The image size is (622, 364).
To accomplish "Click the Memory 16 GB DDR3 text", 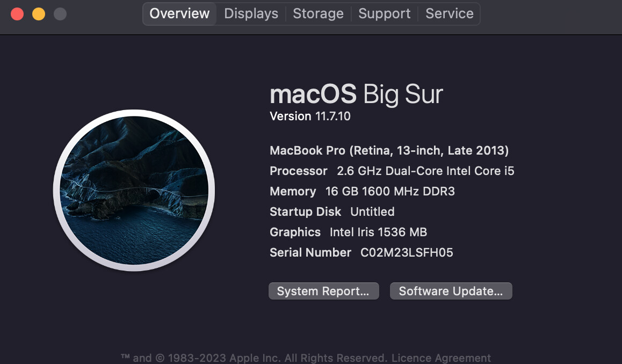I will 362,191.
